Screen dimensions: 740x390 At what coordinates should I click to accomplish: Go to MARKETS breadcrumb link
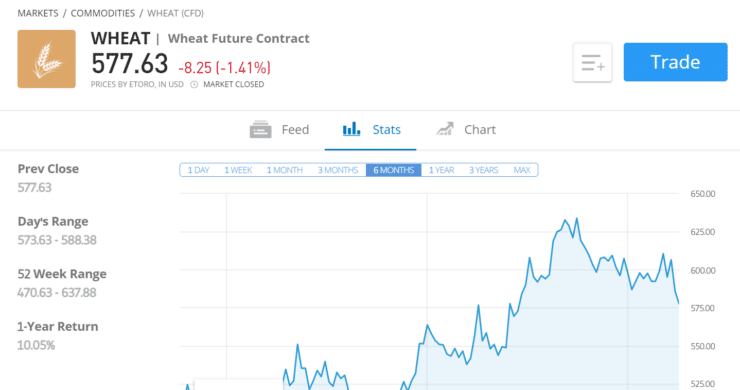tap(38, 13)
